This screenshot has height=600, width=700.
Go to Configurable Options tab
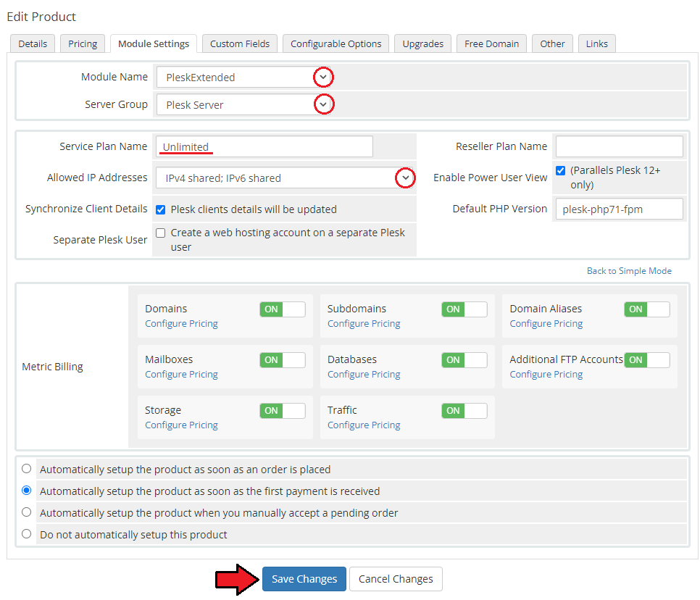[336, 43]
